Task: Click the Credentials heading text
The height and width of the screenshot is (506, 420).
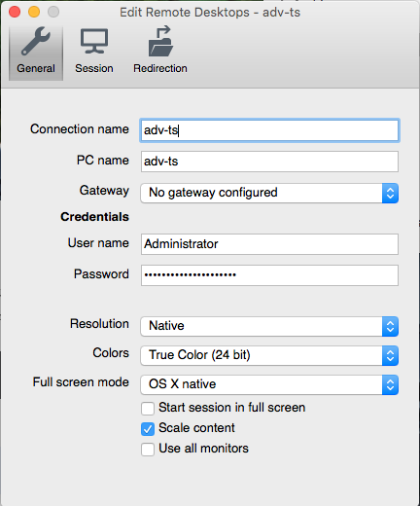Action: pyautogui.click(x=94, y=217)
